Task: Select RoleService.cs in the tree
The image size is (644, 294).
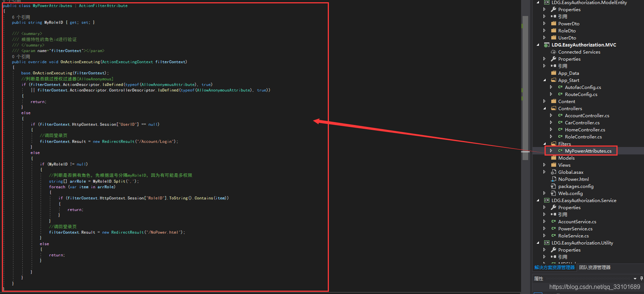Action: (573, 236)
